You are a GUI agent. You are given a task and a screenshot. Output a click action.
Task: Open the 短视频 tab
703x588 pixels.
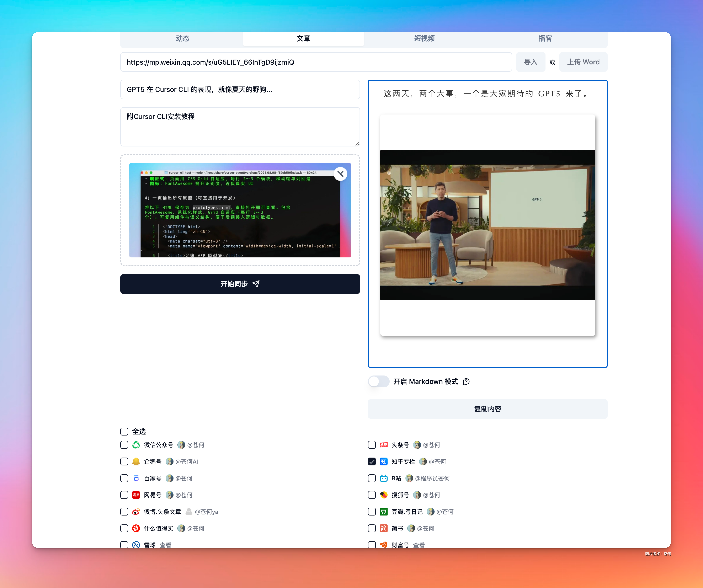424,39
